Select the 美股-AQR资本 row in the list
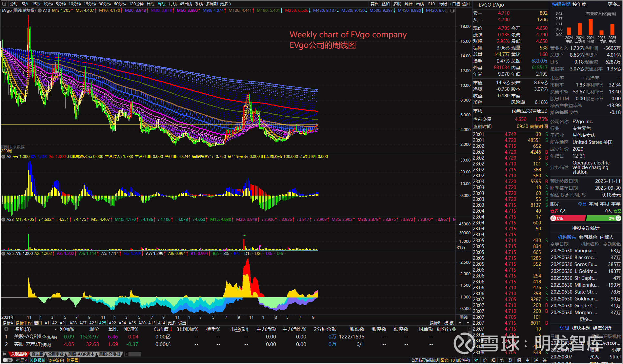This screenshot has height=364, width=623. click(235, 337)
